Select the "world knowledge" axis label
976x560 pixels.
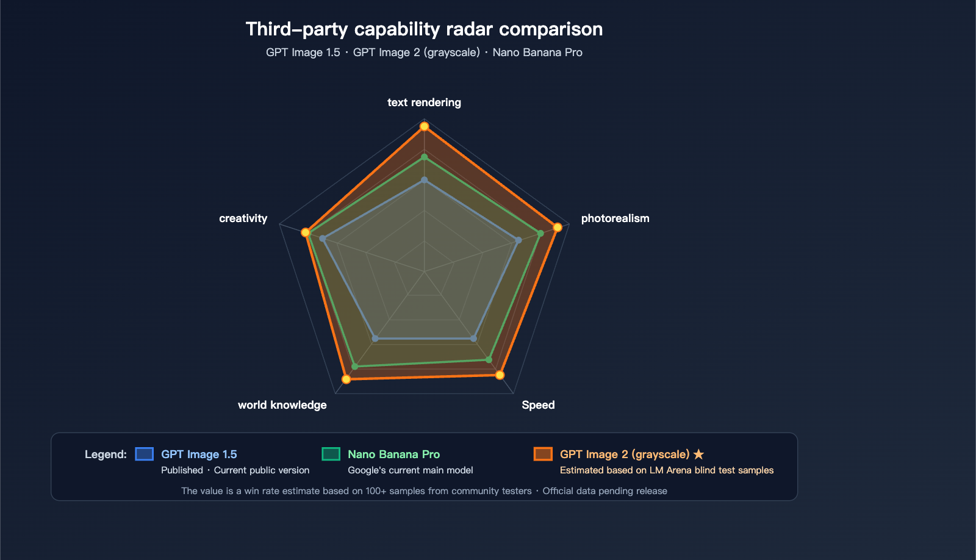coord(282,405)
